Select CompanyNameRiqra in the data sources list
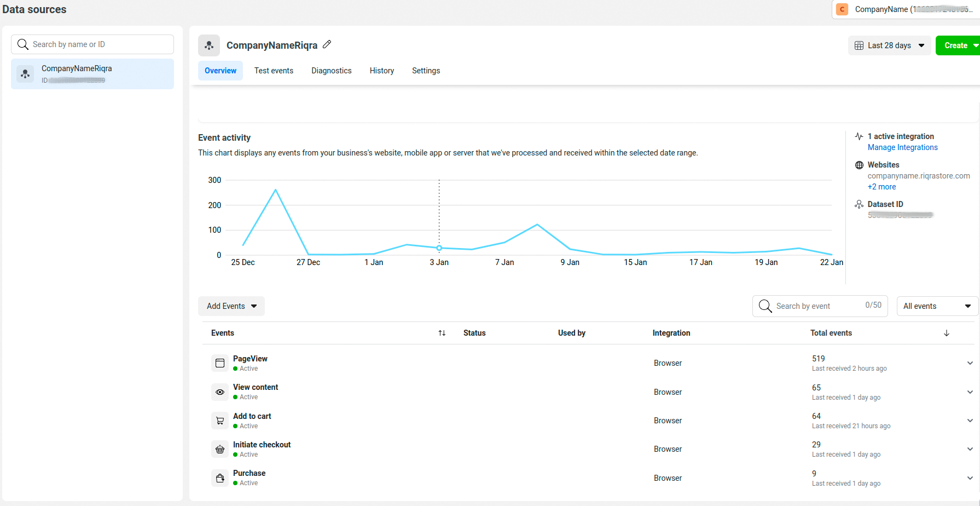The image size is (980, 506). click(92, 74)
